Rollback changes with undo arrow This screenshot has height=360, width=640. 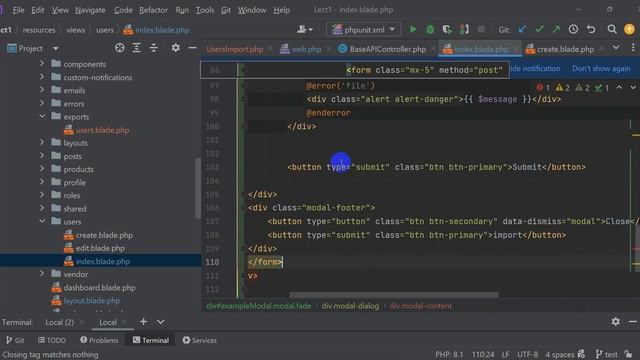[591, 29]
